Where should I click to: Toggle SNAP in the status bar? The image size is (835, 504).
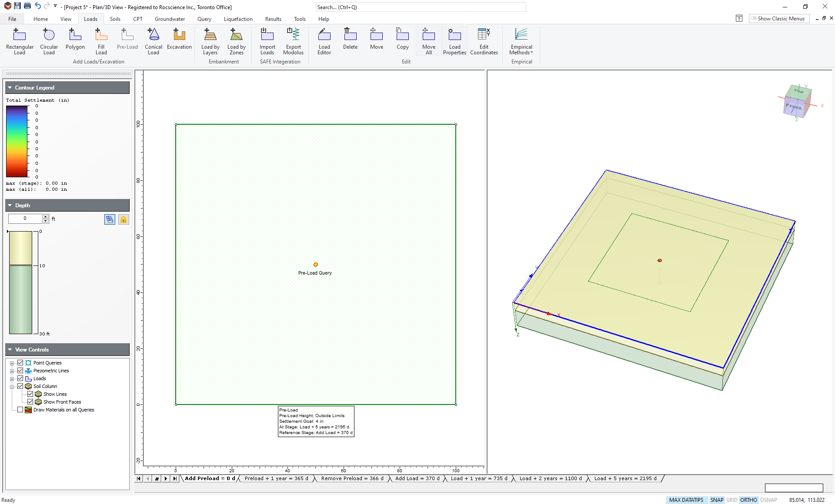point(716,500)
